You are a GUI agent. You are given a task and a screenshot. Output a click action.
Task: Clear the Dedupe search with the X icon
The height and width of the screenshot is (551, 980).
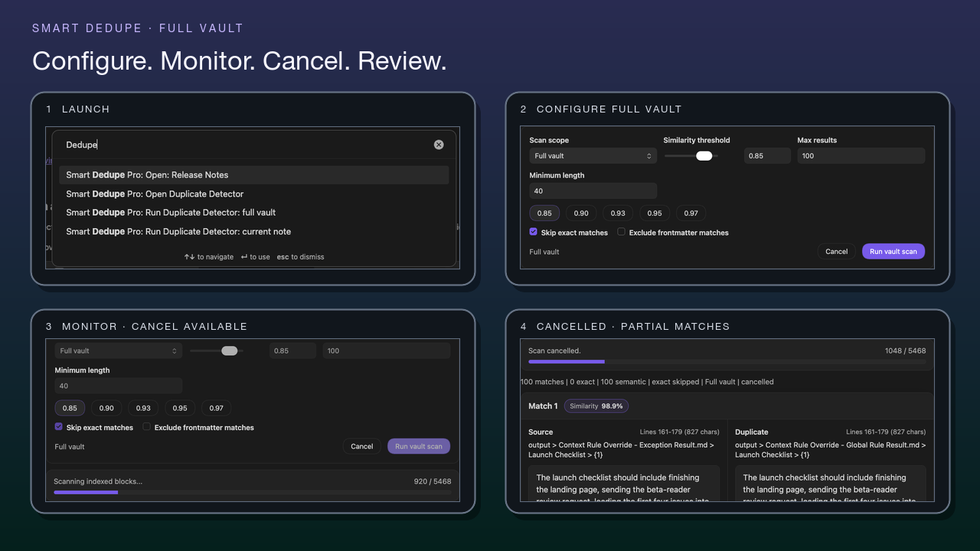[439, 145]
